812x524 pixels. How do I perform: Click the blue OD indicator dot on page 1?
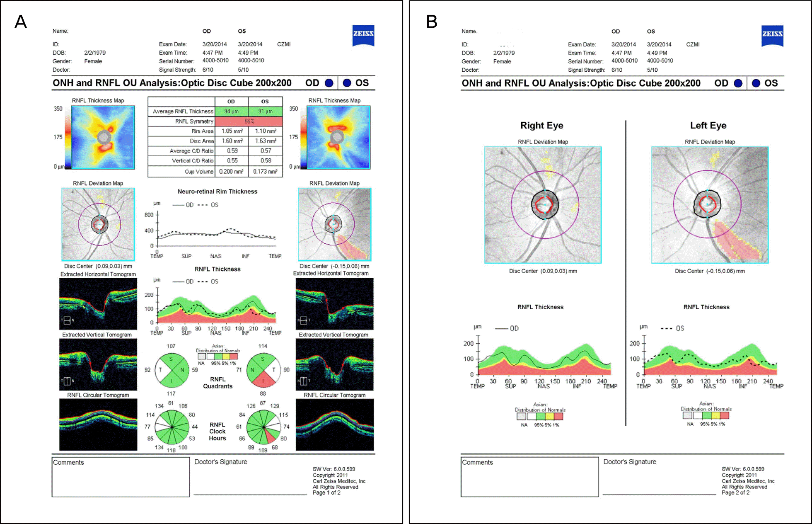click(329, 83)
